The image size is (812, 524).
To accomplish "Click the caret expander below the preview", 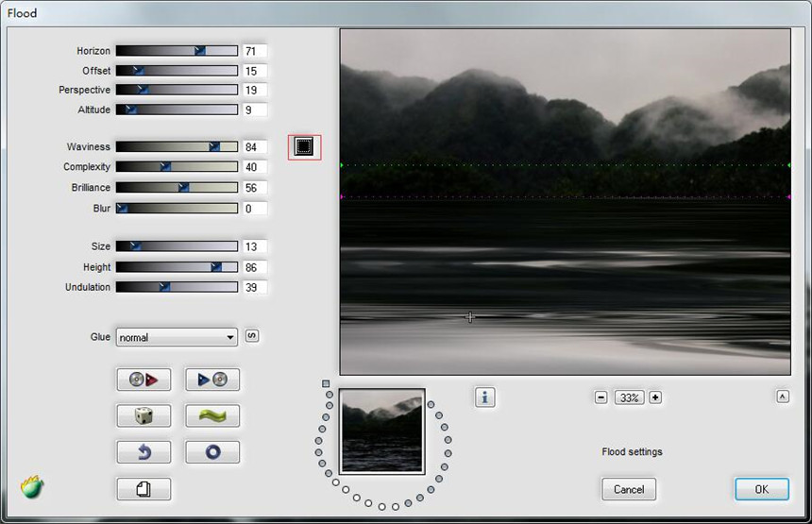I will [x=782, y=397].
